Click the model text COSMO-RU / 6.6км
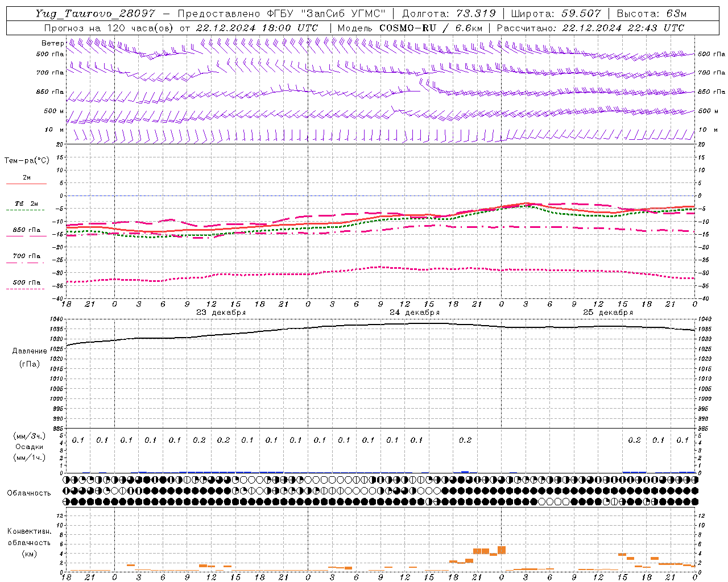728x582 pixels. click(431, 28)
